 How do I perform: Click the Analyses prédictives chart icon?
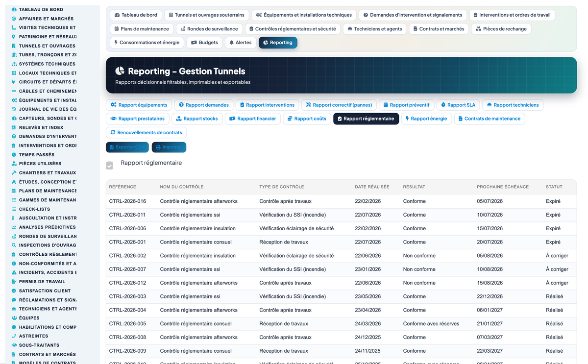pos(14,227)
